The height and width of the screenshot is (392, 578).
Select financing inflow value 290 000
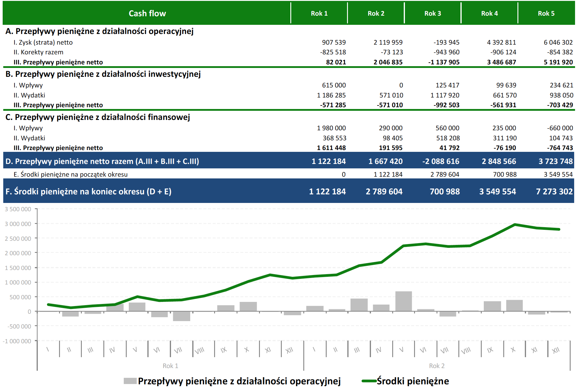pos(390,128)
